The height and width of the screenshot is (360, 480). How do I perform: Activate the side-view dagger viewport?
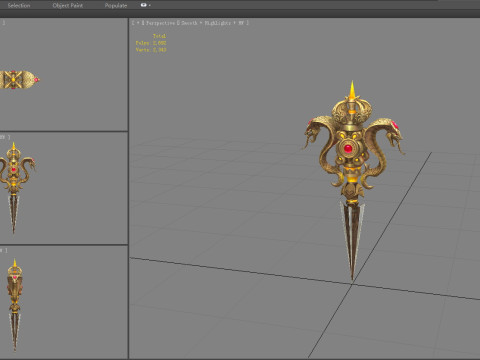pyautogui.click(x=63, y=302)
